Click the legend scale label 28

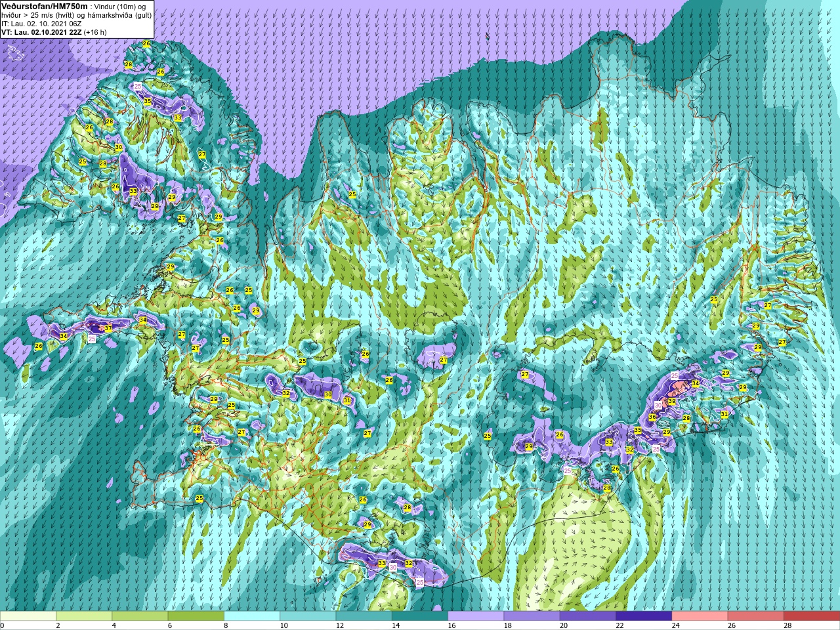(x=787, y=625)
